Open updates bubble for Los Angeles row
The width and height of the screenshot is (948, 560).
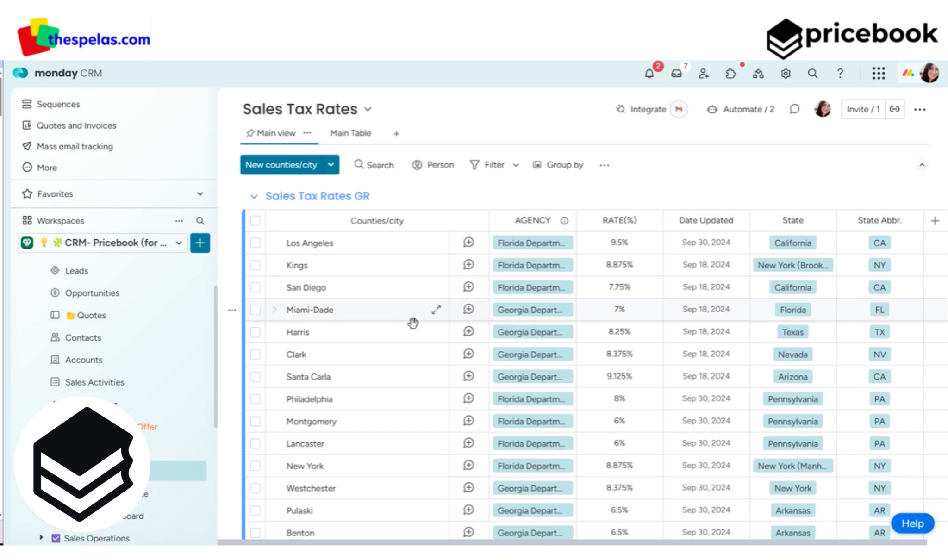pyautogui.click(x=468, y=243)
